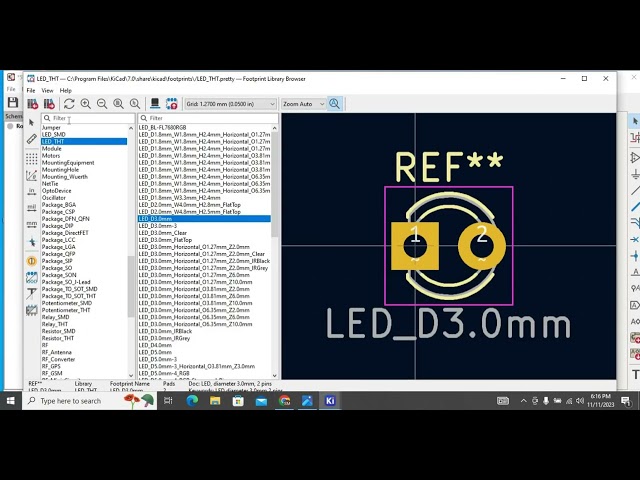Select LED_D5.0mm footprint
The width and height of the screenshot is (640, 480).
pos(155,352)
